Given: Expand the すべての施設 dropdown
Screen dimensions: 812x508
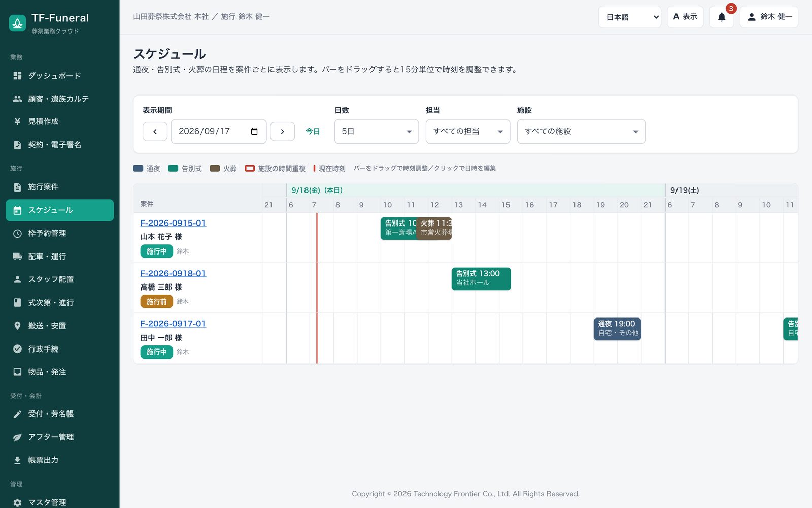Looking at the screenshot, I should pyautogui.click(x=581, y=132).
